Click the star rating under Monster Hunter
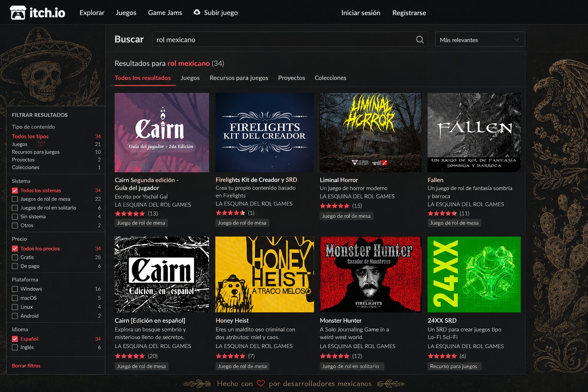 point(335,356)
